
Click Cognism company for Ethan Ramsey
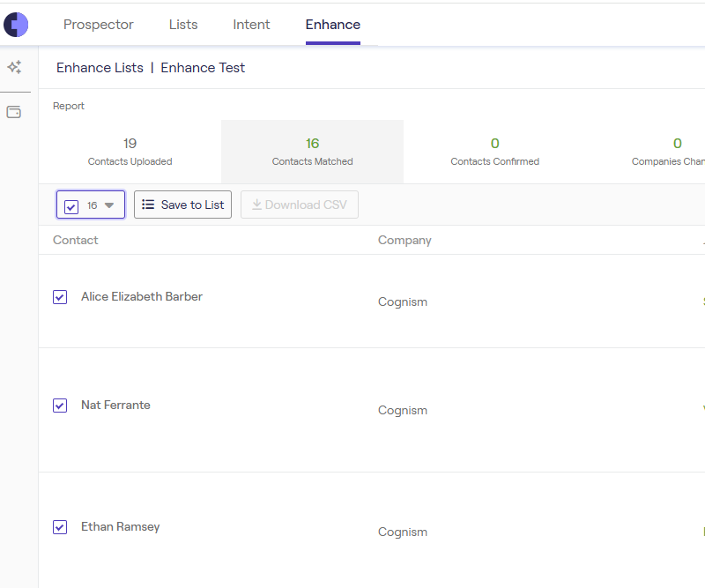coord(403,532)
